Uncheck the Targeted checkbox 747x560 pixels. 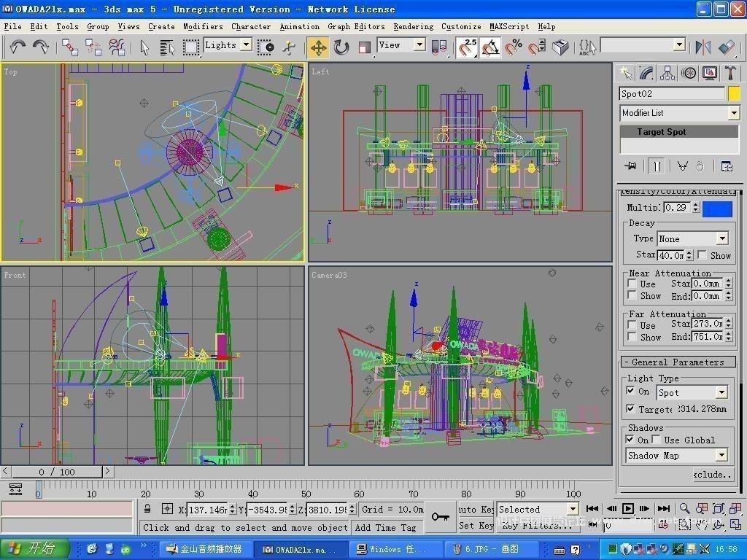coord(631,408)
